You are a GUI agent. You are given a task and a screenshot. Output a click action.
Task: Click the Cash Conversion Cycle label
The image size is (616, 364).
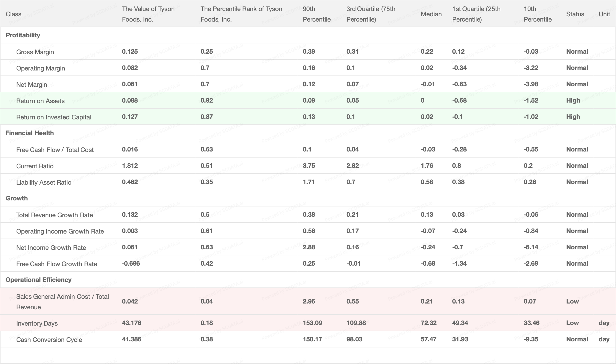click(x=49, y=340)
